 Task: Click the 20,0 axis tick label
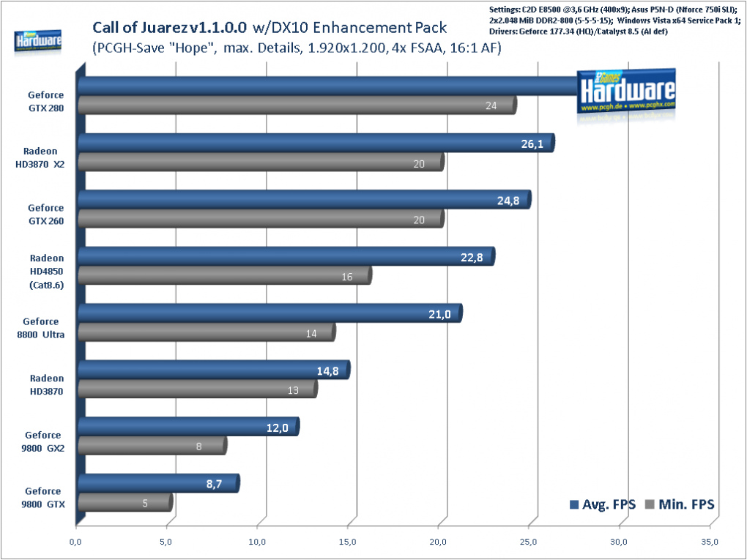438,542
